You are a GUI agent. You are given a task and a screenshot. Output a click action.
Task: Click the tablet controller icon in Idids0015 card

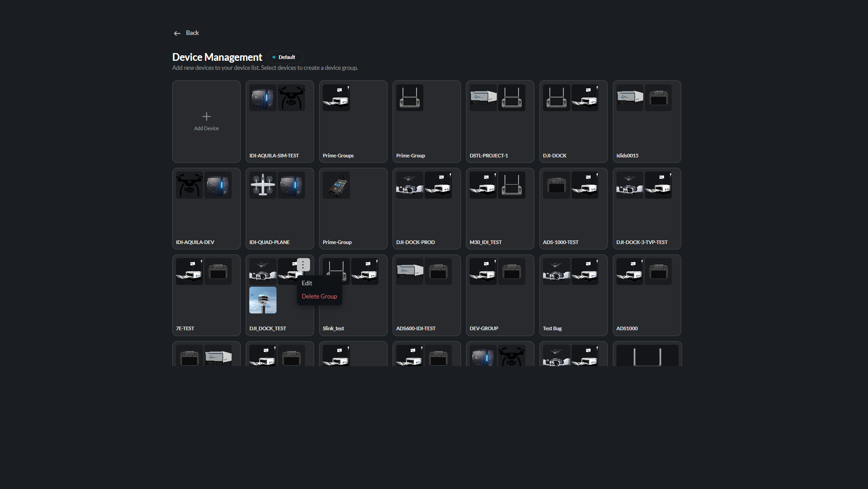point(659,98)
